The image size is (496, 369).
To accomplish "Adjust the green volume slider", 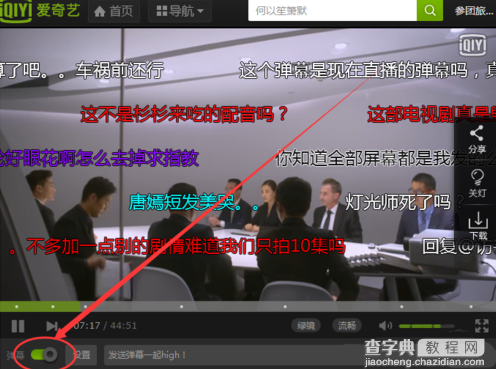I will coord(427,326).
